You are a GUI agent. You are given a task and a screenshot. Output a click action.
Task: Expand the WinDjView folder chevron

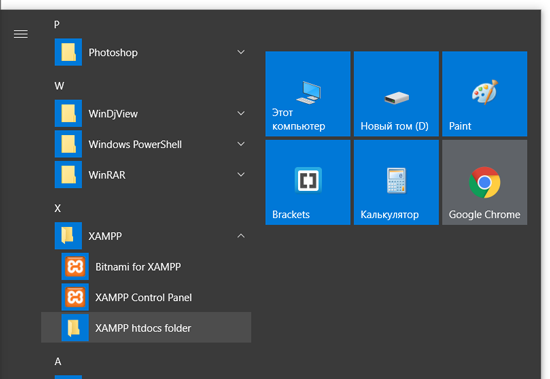tap(241, 113)
